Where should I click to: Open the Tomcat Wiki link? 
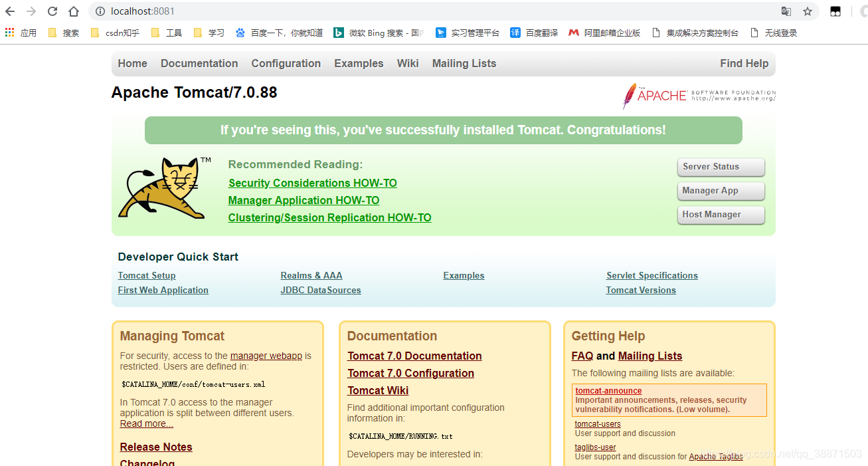pos(378,390)
